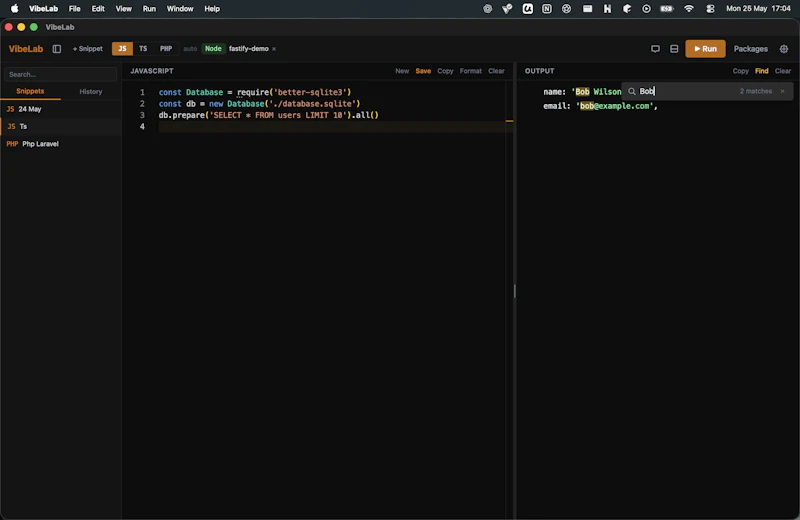
Task: Select PHP language toggle
Action: (x=166, y=48)
